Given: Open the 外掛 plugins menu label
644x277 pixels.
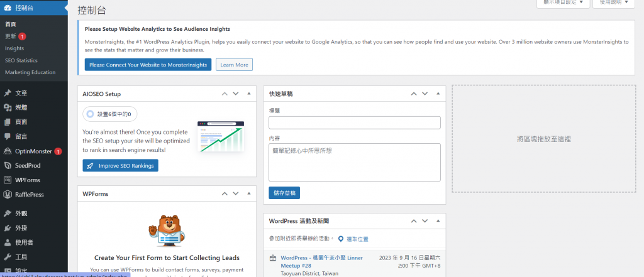Looking at the screenshot, I should coord(21,228).
